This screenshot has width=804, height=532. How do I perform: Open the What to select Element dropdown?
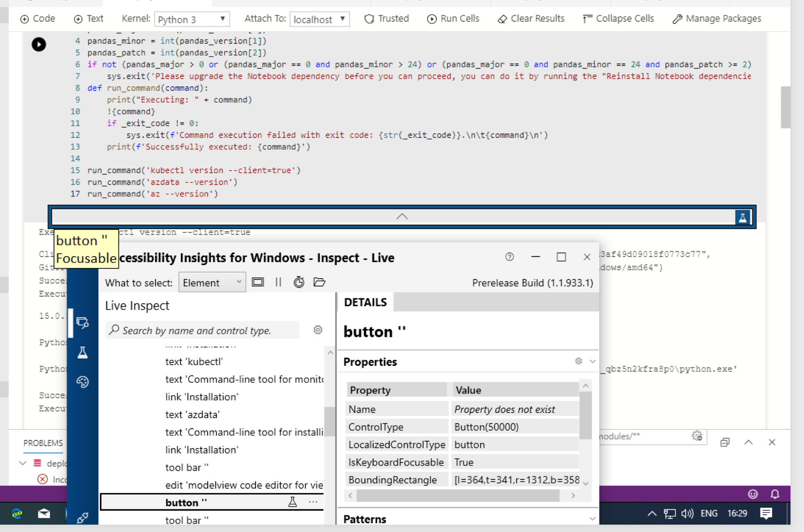pyautogui.click(x=212, y=282)
